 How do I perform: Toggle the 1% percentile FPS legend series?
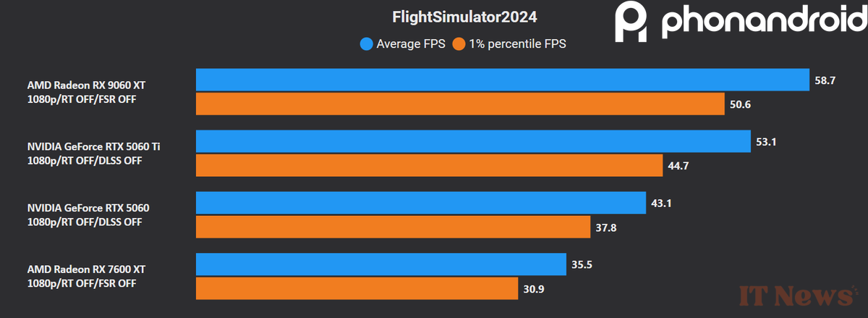[x=518, y=44]
